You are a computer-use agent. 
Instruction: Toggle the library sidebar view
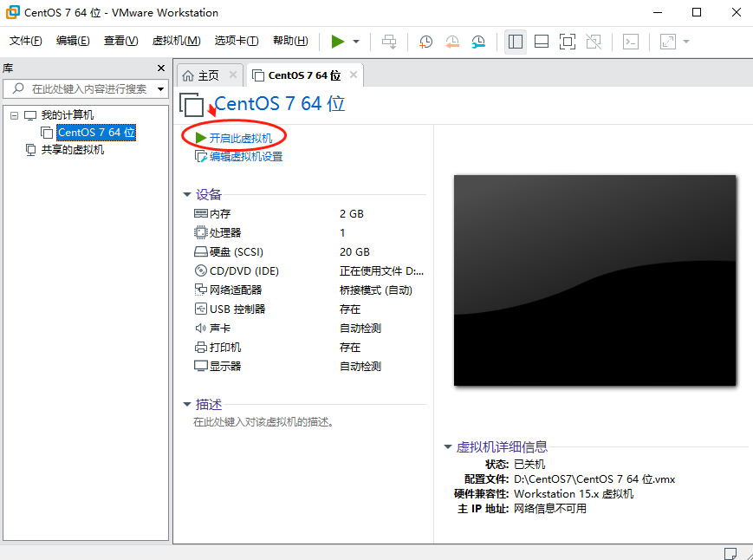click(516, 42)
